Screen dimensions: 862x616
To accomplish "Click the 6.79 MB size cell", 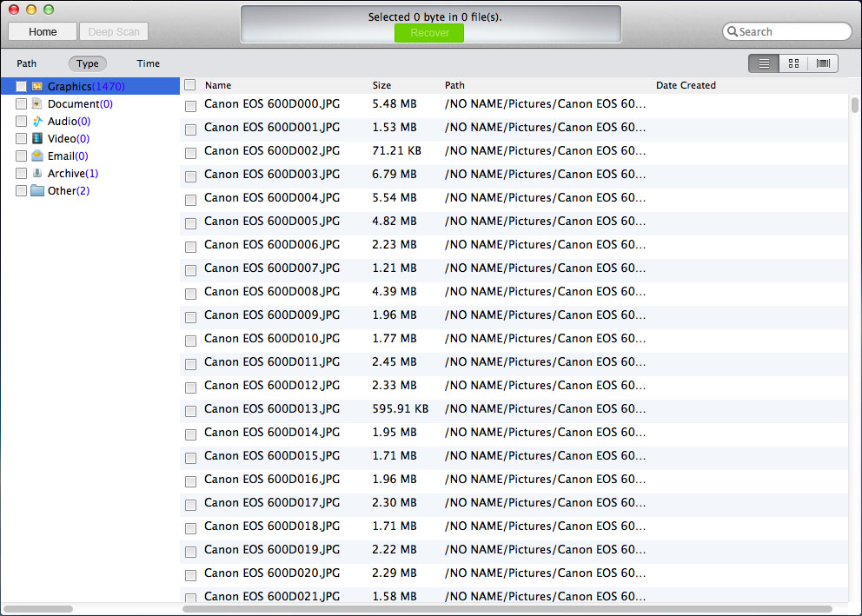I will coord(395,174).
